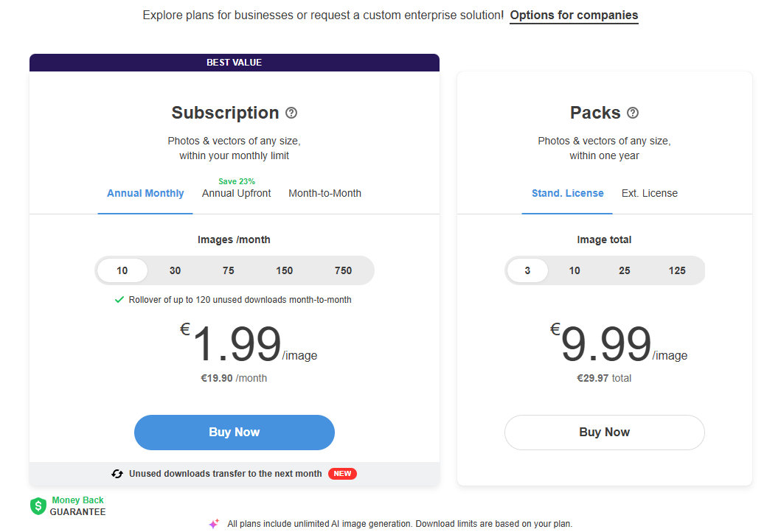Pick the 150 images monthly option
Viewport: 781px width, 532px height.
click(285, 270)
